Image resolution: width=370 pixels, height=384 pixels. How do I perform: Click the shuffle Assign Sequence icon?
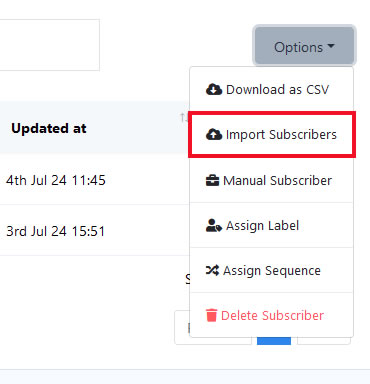[x=212, y=270]
